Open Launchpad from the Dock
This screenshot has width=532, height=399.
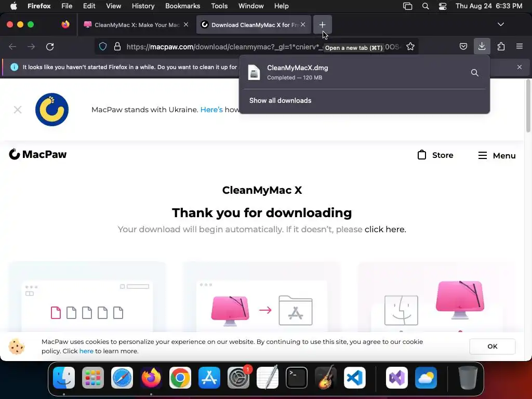93,378
